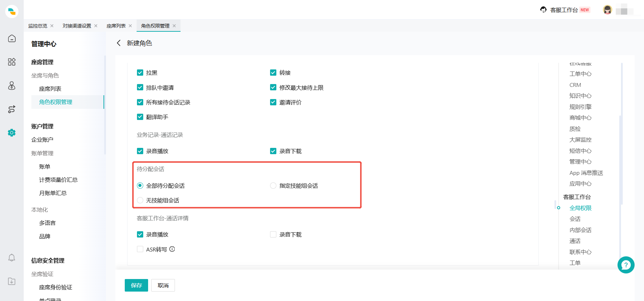Image resolution: width=644 pixels, height=301 pixels.
Task: Open the apps grid icon in sidebar
Action: 12,62
